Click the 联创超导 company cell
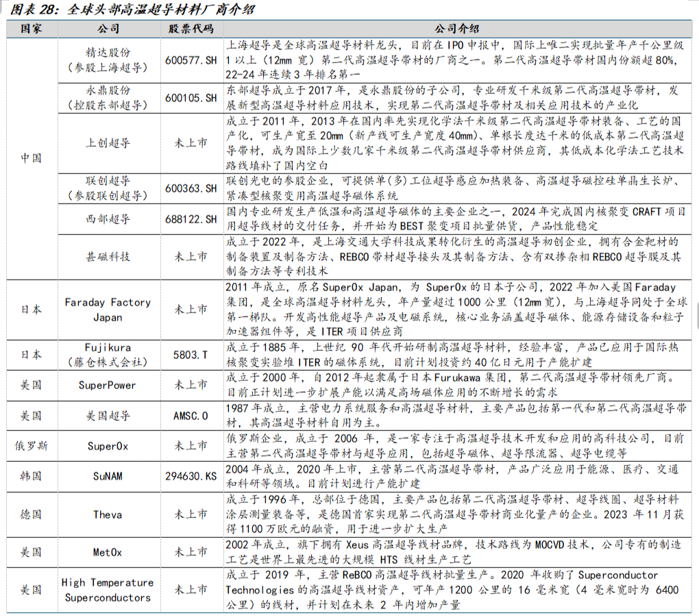 tap(108, 188)
